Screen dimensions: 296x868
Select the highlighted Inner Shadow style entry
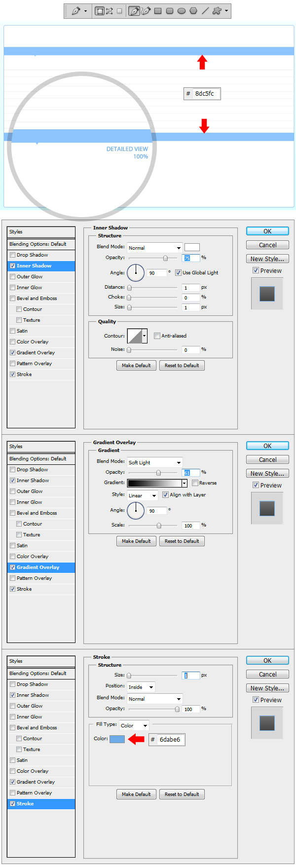(41, 266)
